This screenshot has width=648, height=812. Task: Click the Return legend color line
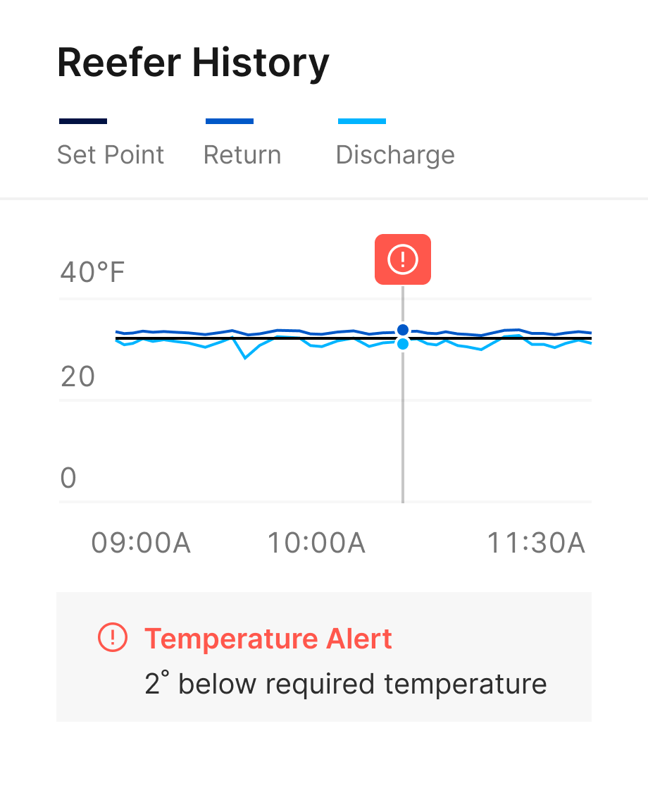[230, 121]
